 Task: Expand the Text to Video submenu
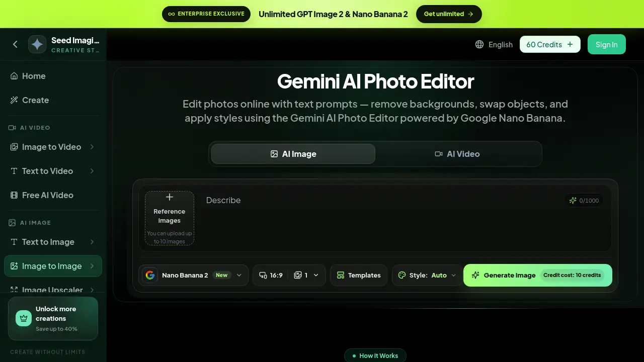coord(92,171)
